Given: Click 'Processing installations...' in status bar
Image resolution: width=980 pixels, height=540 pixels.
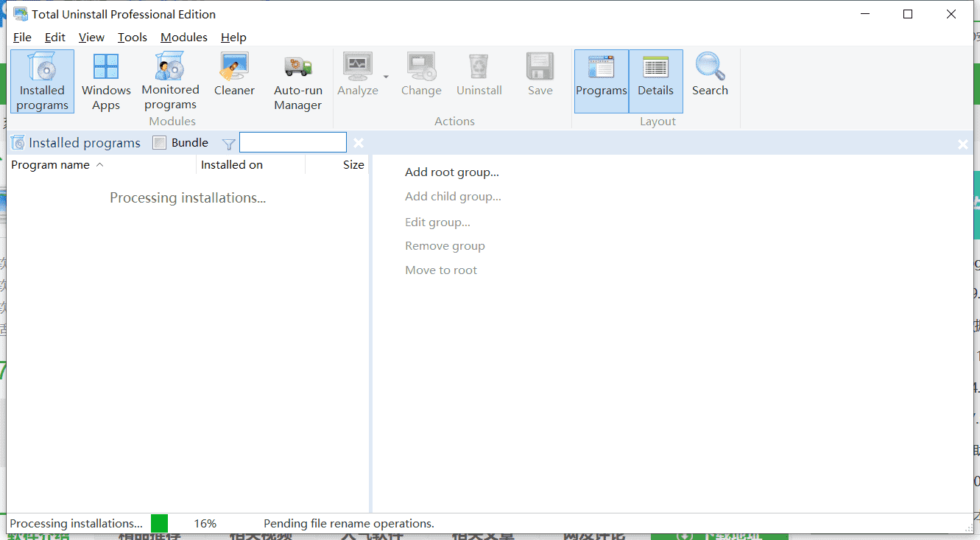Looking at the screenshot, I should [77, 524].
